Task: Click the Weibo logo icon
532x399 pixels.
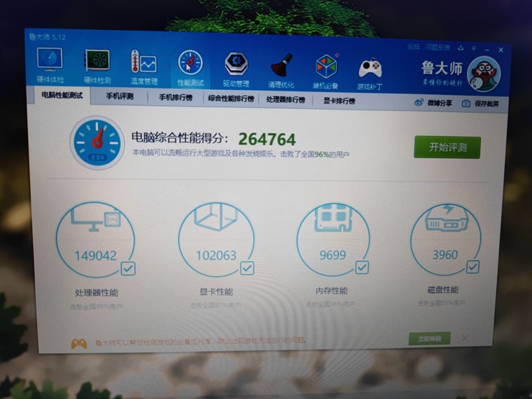Action: (419, 102)
